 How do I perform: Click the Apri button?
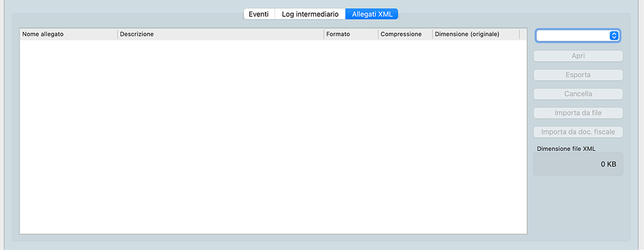(578, 56)
